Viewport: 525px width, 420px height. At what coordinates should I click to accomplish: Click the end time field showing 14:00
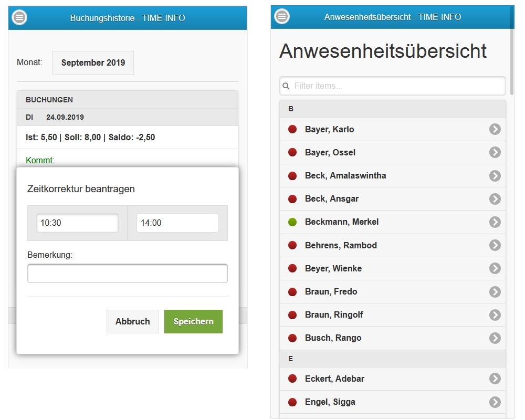177,223
